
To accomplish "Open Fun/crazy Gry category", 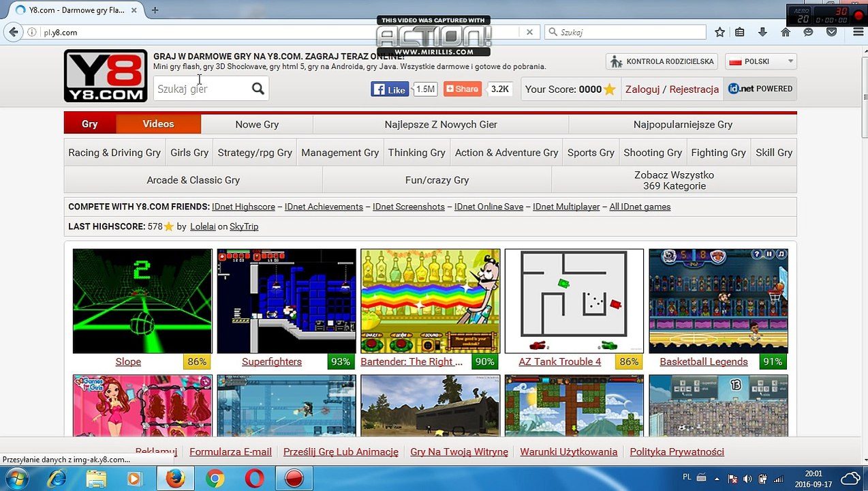I will (437, 180).
